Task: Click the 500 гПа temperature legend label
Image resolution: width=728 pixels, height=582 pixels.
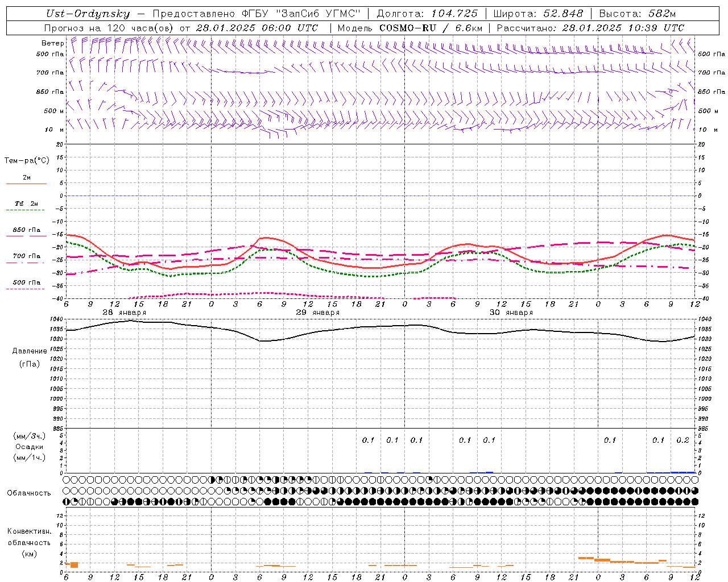Action: (x=27, y=282)
